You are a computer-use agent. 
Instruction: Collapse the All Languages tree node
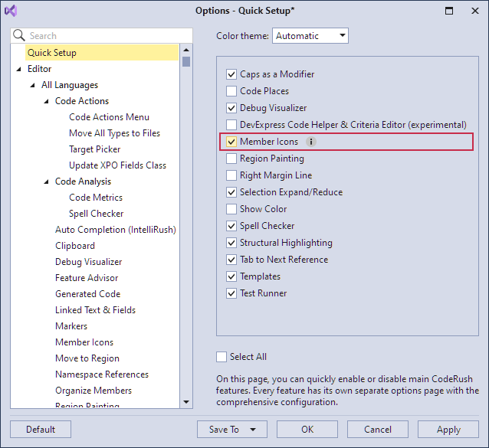tap(32, 85)
